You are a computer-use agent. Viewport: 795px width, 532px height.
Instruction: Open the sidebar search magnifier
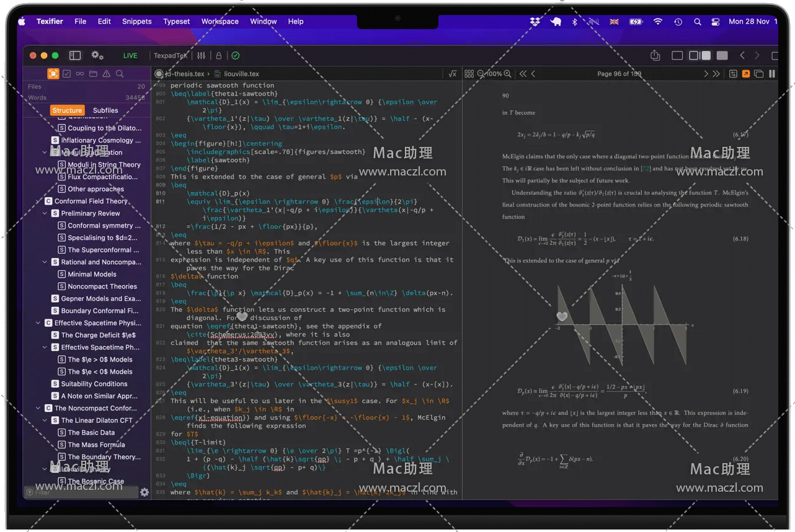[120, 74]
